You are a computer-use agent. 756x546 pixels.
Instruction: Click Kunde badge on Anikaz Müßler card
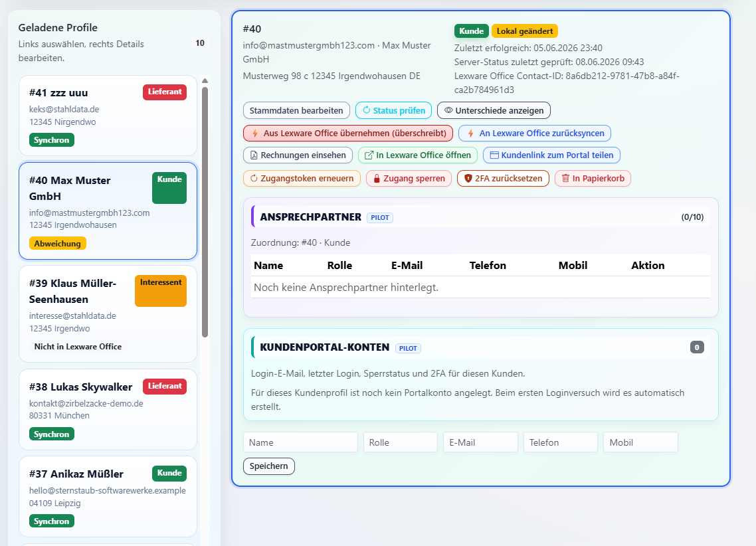tap(169, 473)
